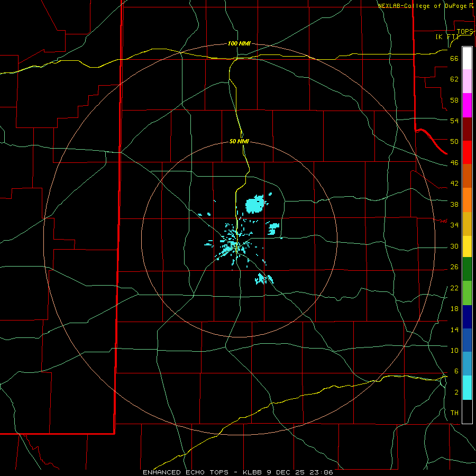476x476 pixels.
Task: Click the black TH threshold swatch
Action: (x=467, y=411)
